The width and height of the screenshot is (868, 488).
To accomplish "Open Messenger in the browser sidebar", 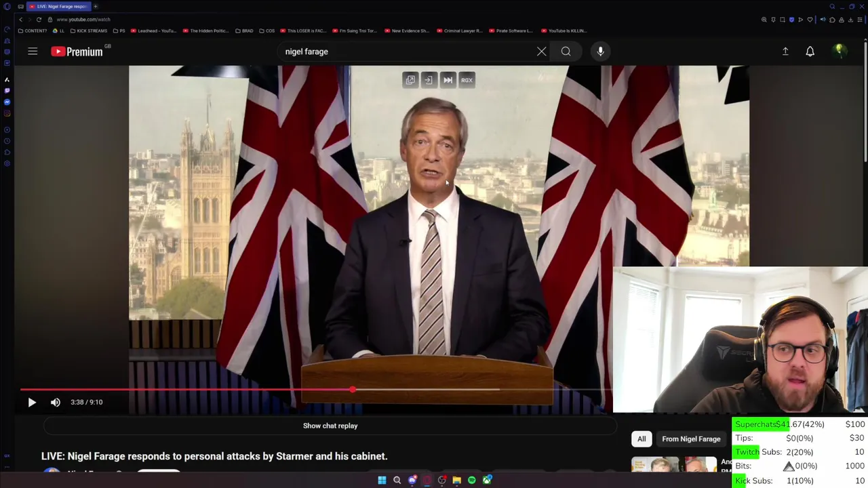I will point(7,102).
